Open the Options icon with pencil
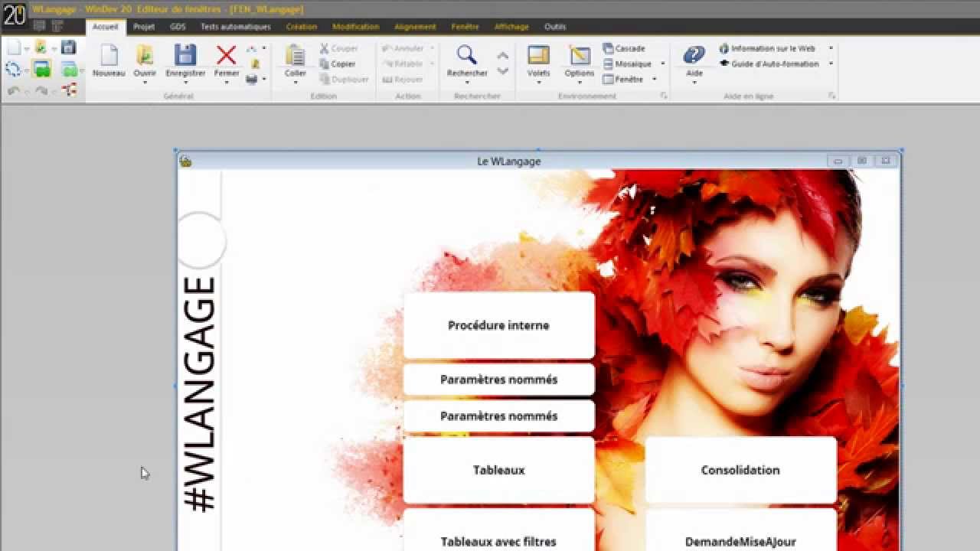Screen dimensions: 980x551 point(580,55)
